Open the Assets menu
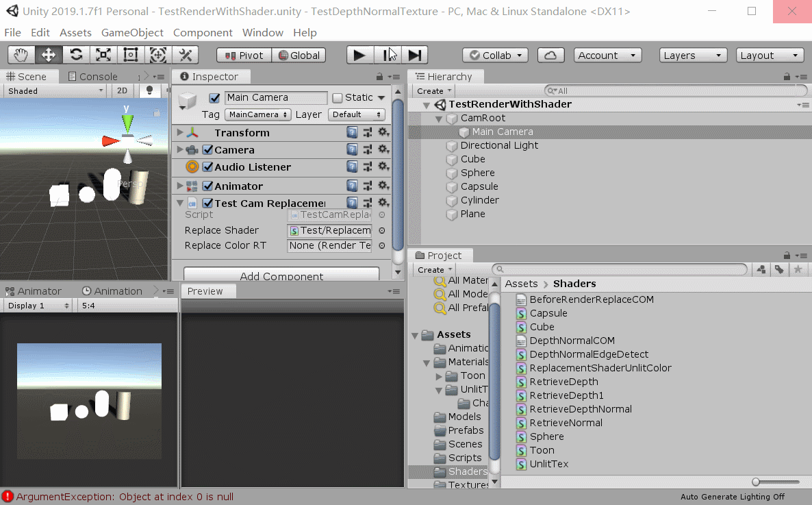 click(75, 33)
